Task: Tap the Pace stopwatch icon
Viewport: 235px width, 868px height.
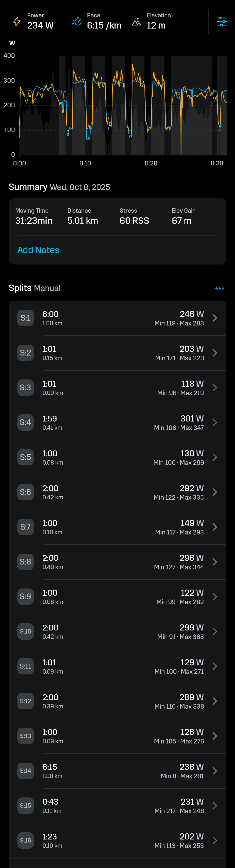Action: (x=77, y=21)
